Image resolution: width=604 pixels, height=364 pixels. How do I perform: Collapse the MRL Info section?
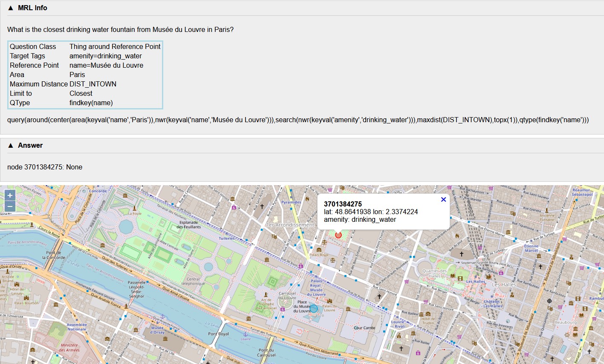pos(11,8)
